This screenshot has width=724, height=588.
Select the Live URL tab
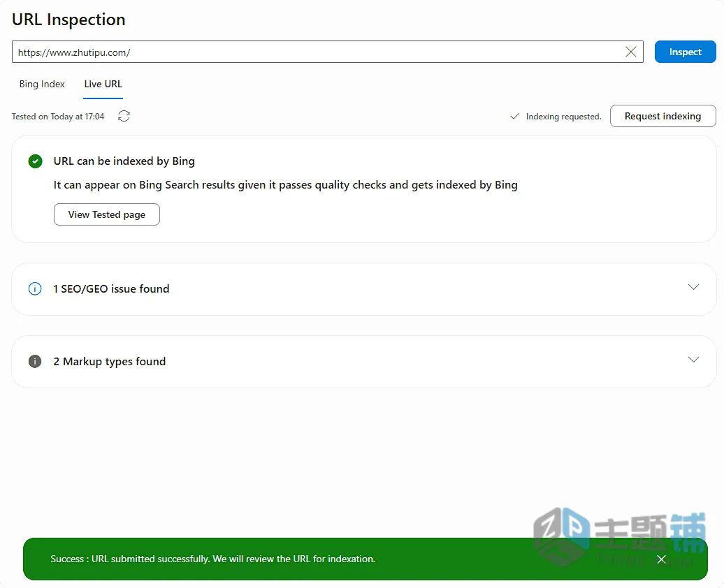click(x=103, y=84)
